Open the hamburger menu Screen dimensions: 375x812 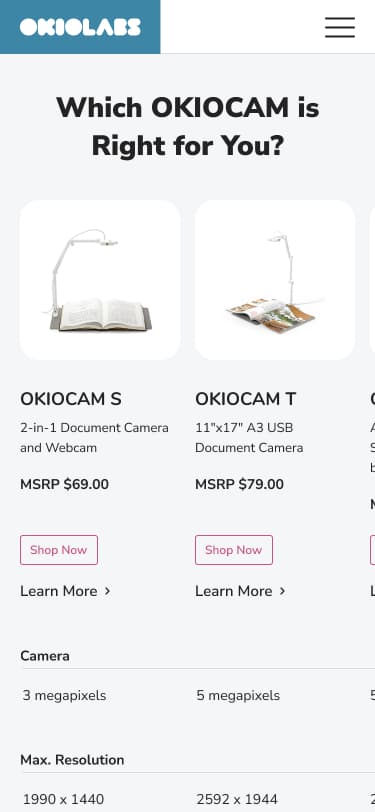click(340, 27)
